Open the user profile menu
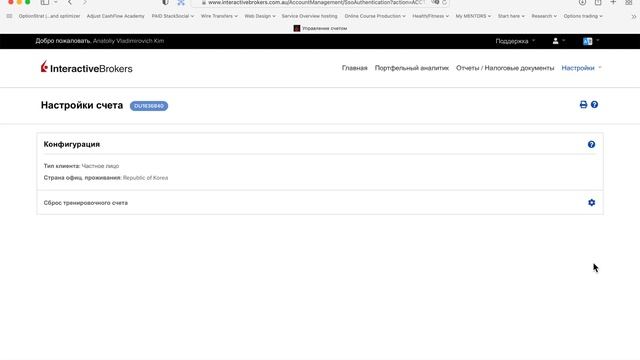This screenshot has height=360, width=640. 558,41
